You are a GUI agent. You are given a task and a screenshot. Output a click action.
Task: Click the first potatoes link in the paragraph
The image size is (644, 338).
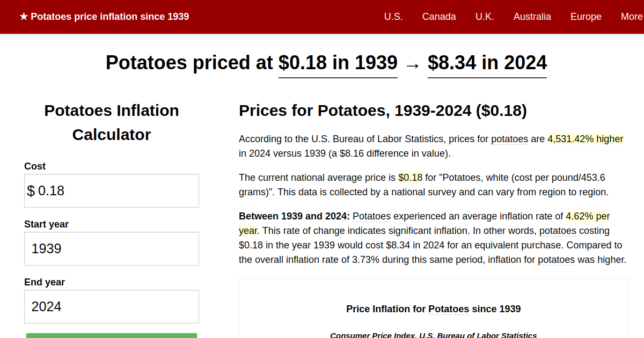point(509,139)
